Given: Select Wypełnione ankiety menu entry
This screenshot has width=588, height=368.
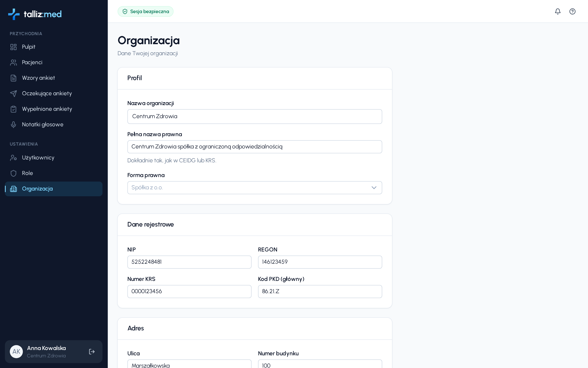Looking at the screenshot, I should 54,109.
